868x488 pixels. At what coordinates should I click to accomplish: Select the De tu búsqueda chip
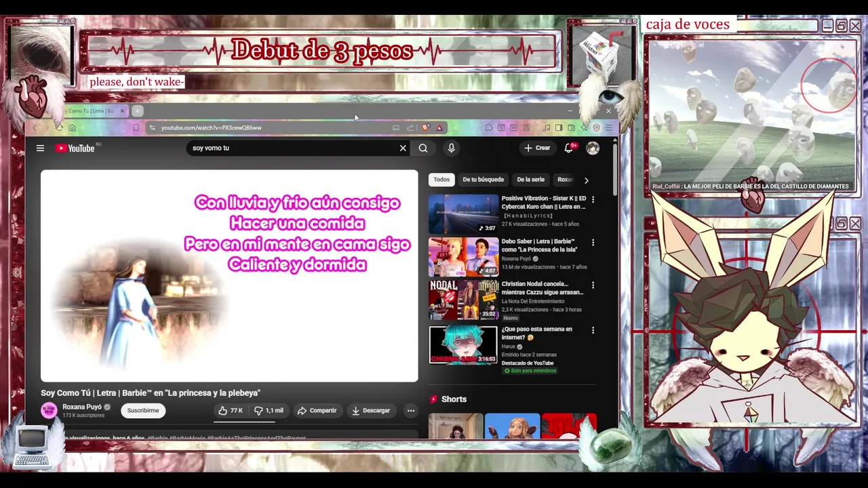483,180
